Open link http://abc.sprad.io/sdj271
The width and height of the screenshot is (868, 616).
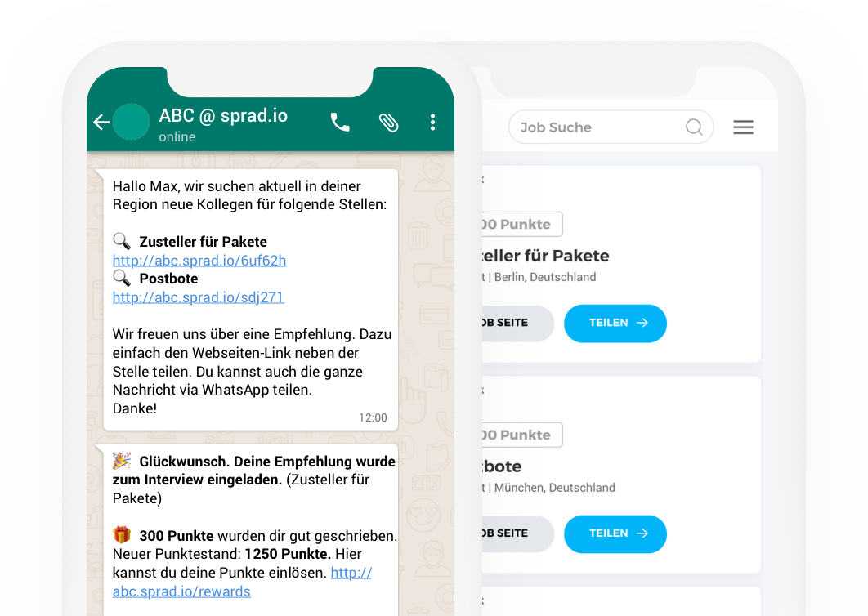pos(198,297)
